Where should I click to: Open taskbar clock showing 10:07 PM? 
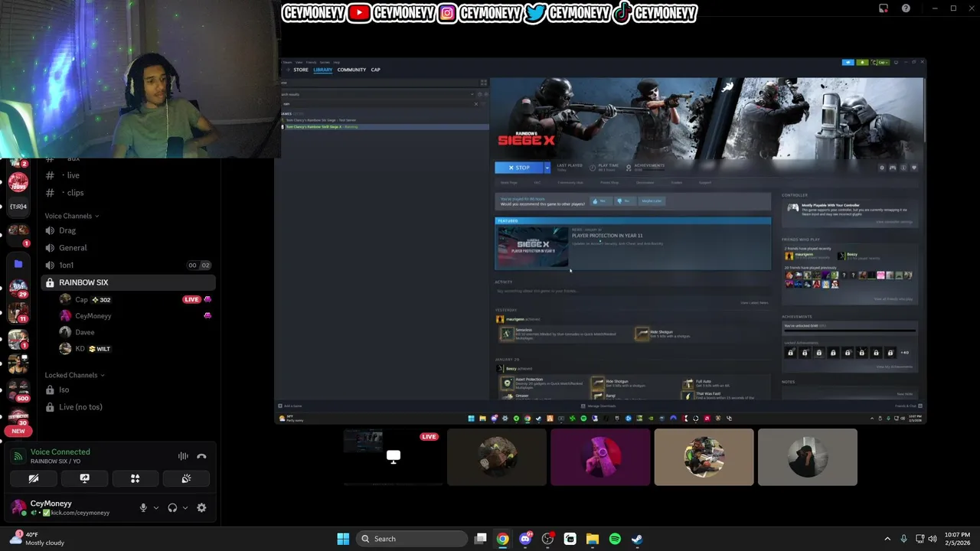coord(957,539)
